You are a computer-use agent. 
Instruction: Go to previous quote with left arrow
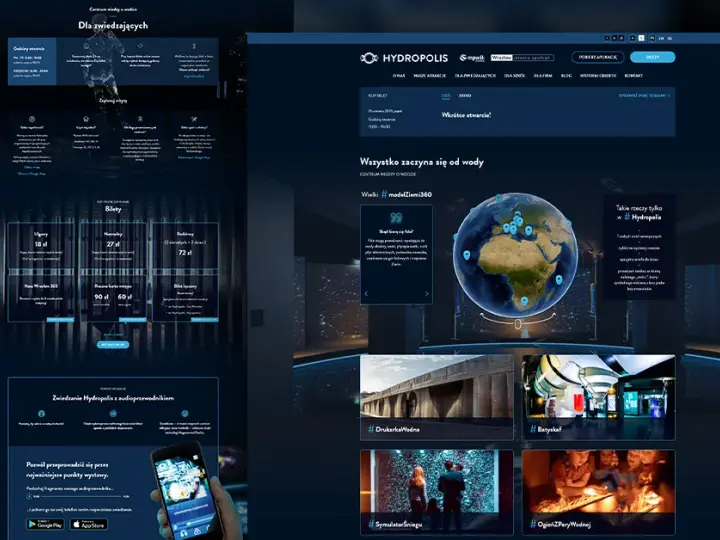click(x=366, y=294)
